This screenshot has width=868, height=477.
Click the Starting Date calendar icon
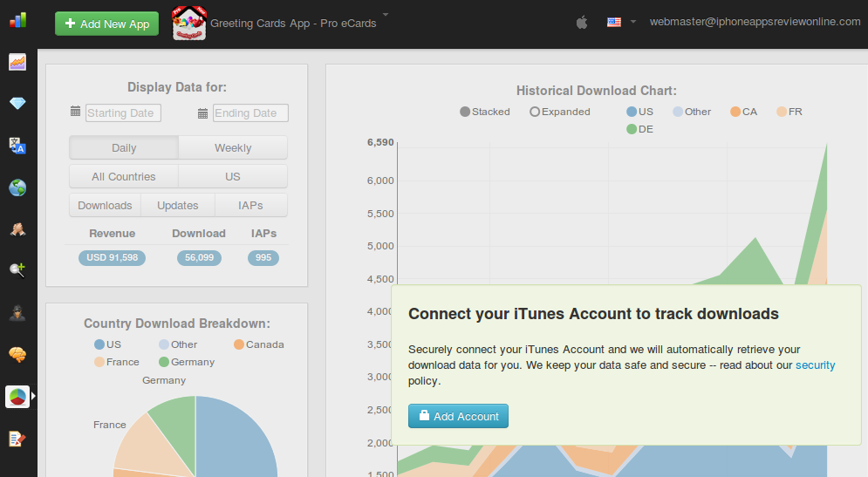coord(76,112)
